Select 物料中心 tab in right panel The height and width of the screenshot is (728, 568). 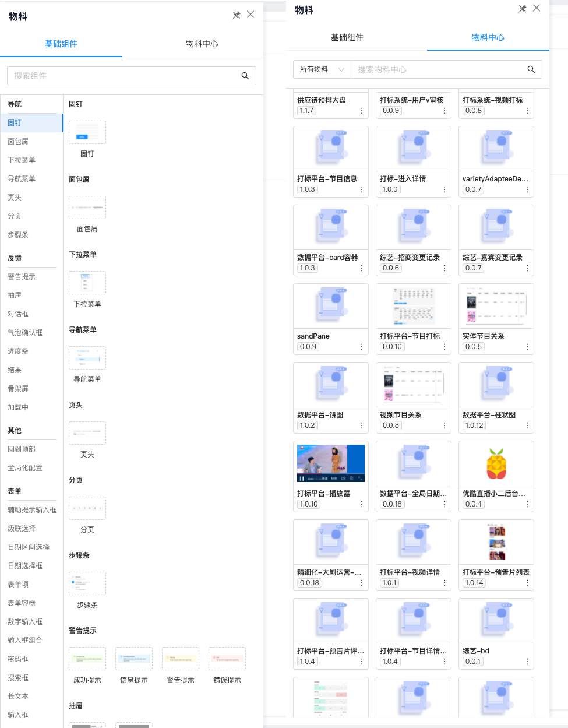[x=488, y=37]
